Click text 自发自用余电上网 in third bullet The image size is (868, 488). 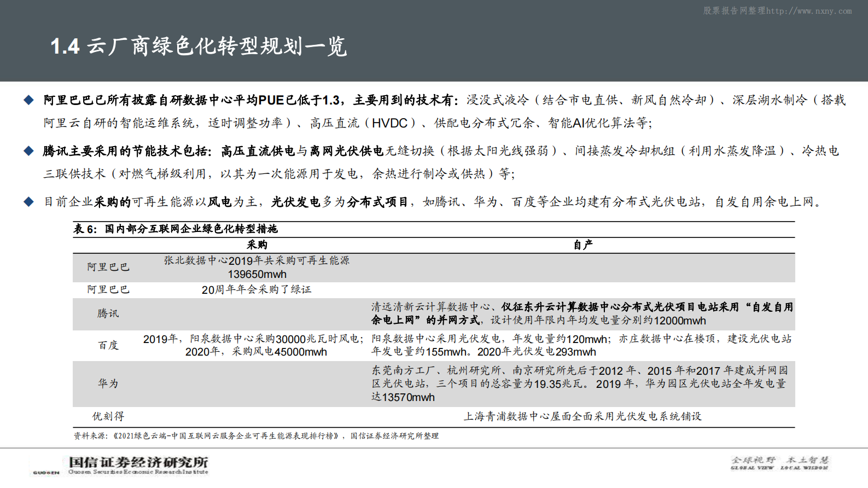(x=765, y=202)
